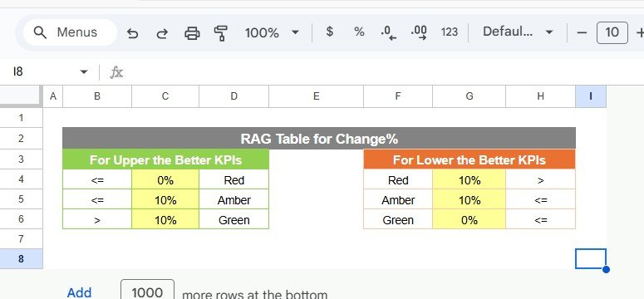Select column G header
Screen dimensions: 644x299
(x=469, y=96)
